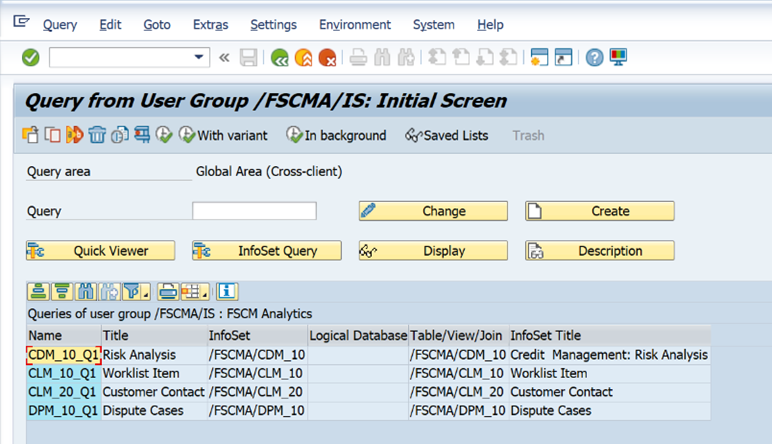Open the InfoSet Query button
Viewport: 772px width, 444px height.
tap(267, 251)
